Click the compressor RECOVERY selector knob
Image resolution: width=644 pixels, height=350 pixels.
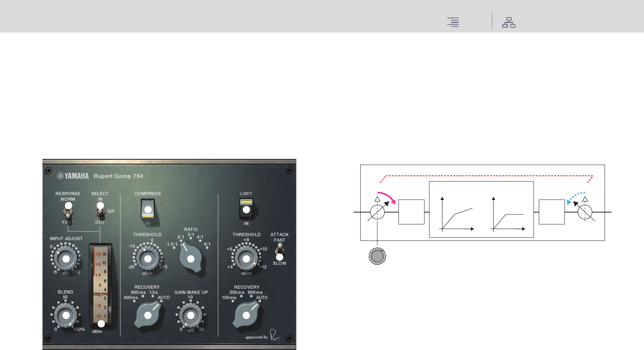[149, 315]
